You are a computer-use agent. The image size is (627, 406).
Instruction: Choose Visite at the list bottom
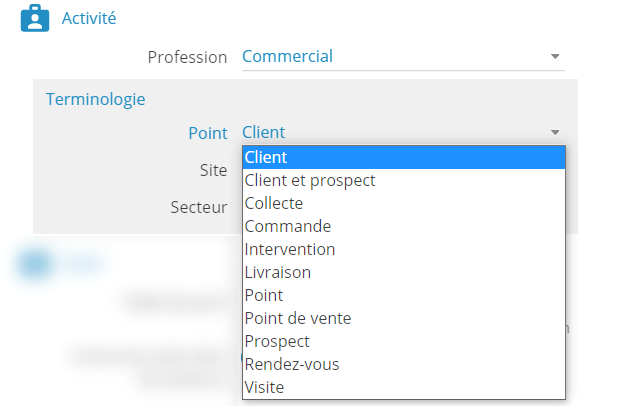click(x=404, y=387)
